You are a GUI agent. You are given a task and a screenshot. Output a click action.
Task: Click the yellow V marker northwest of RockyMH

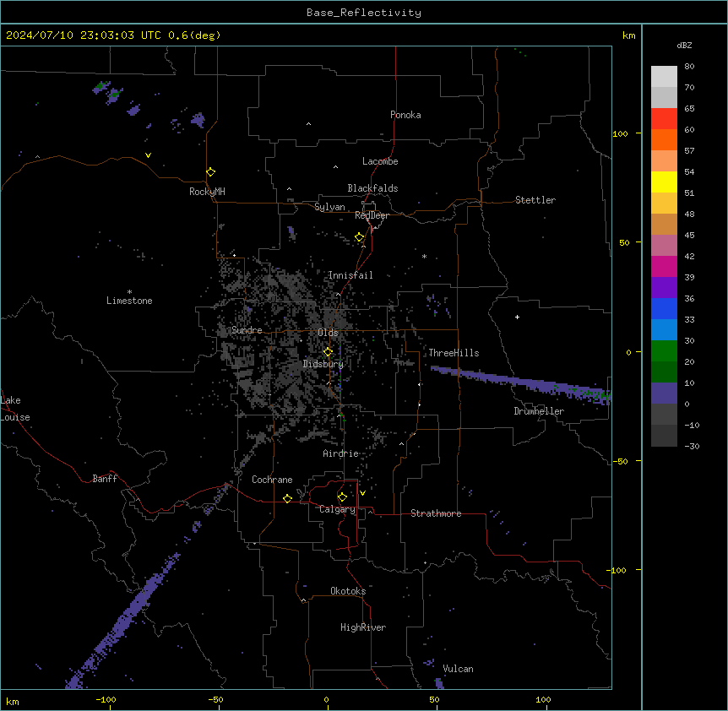148,155
